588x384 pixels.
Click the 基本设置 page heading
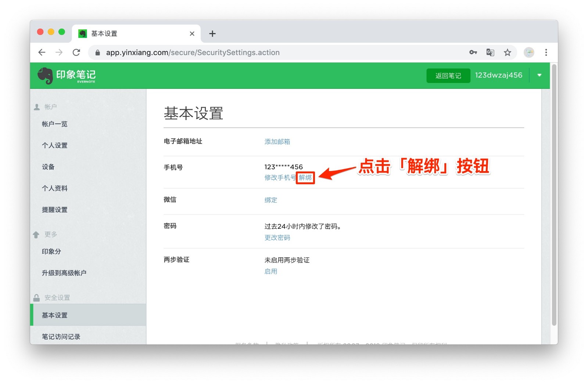(x=193, y=113)
